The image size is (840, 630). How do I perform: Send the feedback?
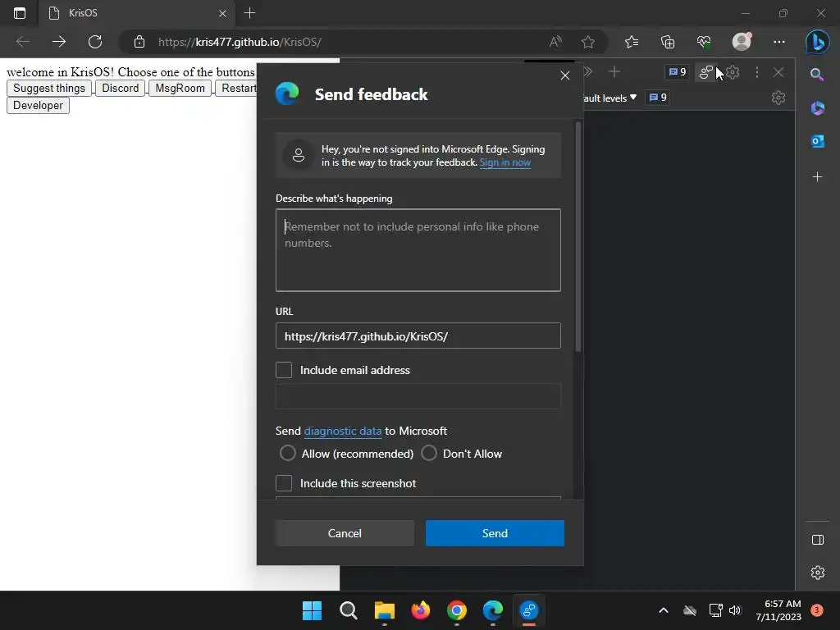coord(495,533)
